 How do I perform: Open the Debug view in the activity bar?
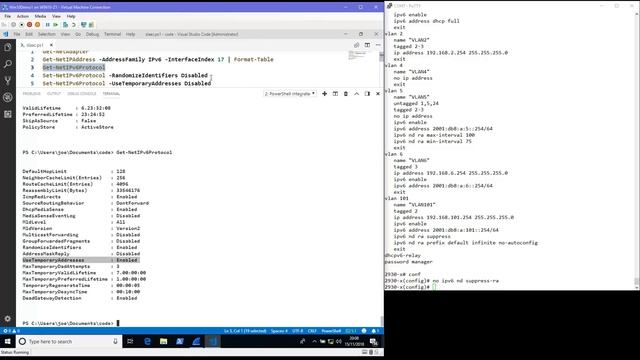pyautogui.click(x=8, y=98)
